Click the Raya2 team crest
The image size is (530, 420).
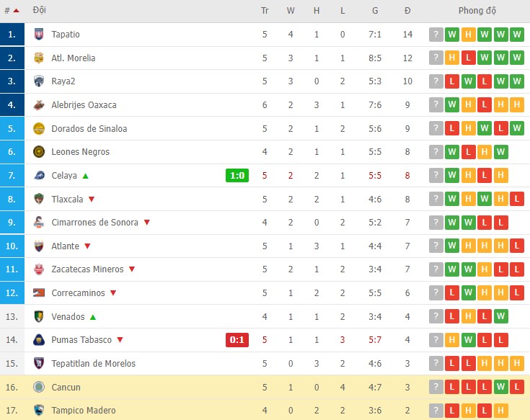(x=39, y=81)
